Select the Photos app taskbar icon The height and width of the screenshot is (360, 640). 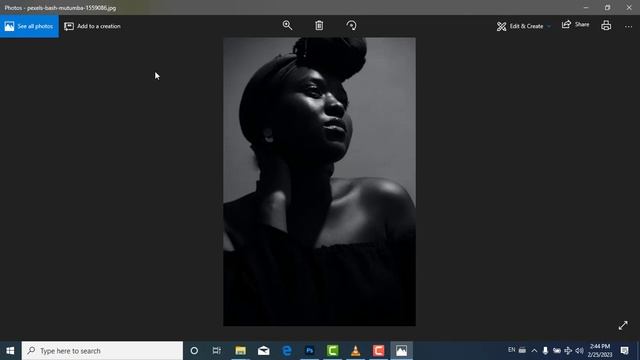pos(401,351)
